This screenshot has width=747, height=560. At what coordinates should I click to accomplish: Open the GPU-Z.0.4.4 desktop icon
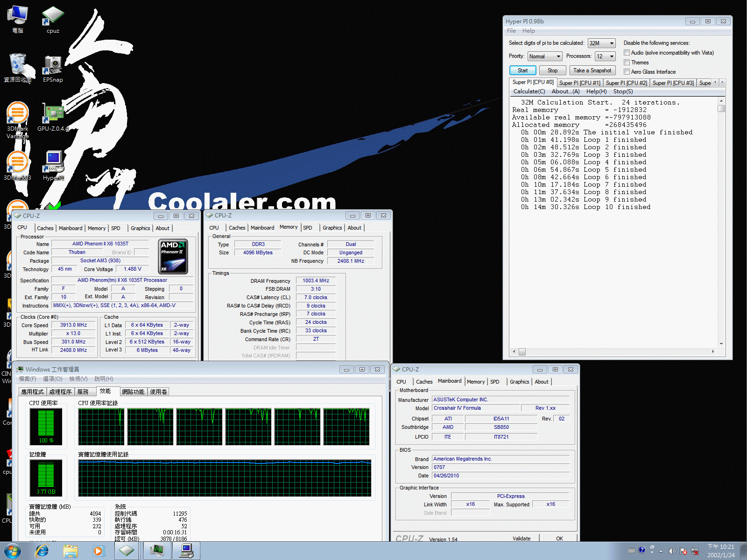53,118
